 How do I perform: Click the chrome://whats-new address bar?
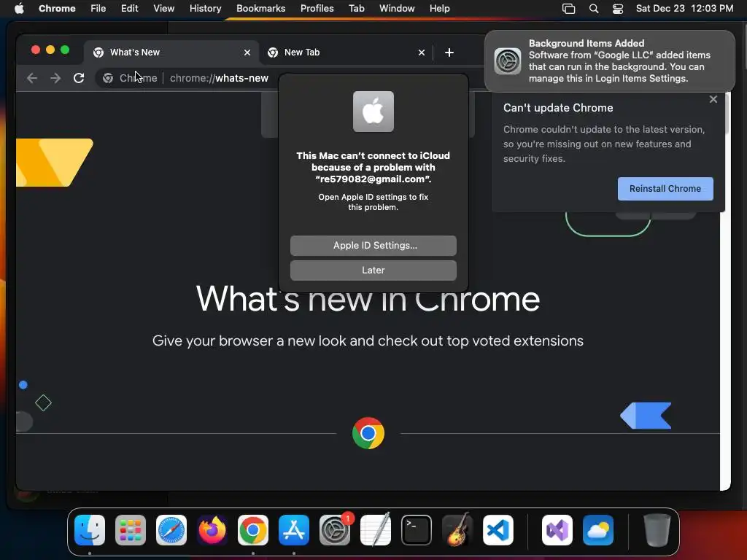219,78
